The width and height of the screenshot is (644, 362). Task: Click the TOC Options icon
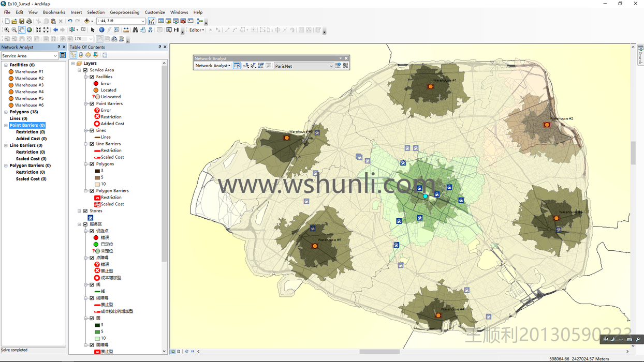pyautogui.click(x=105, y=55)
